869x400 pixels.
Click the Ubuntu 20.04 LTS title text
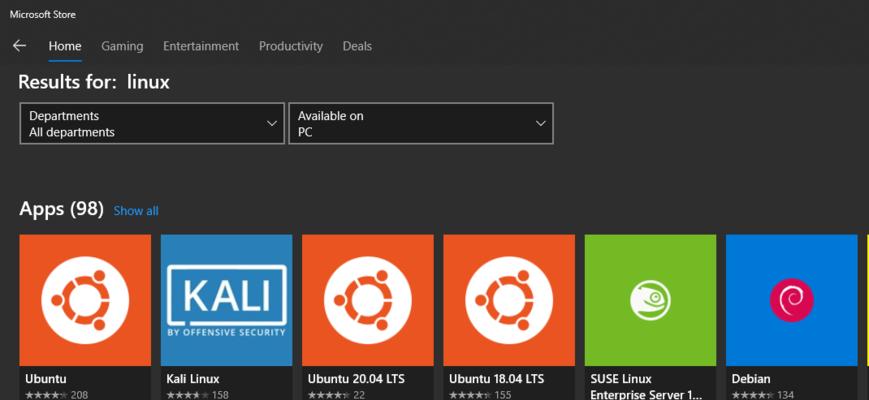coord(356,380)
